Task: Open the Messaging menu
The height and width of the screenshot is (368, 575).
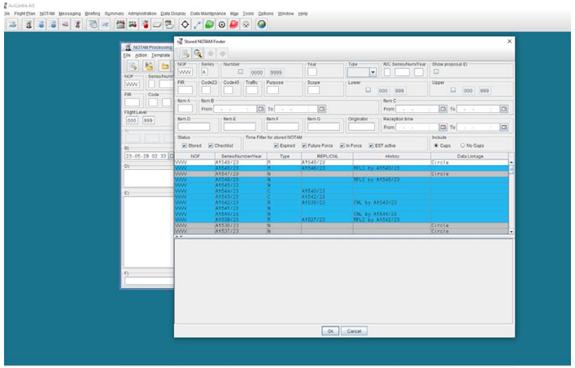Action: [x=69, y=14]
